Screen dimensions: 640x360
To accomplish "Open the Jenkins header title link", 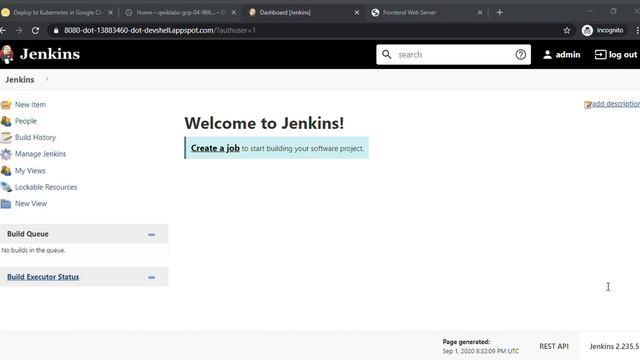I will tap(50, 54).
